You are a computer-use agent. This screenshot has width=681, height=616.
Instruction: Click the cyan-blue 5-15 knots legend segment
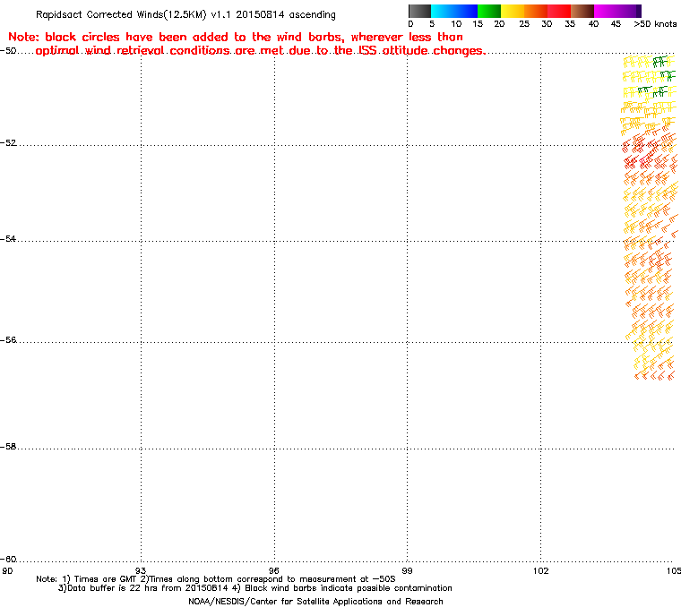(x=454, y=11)
